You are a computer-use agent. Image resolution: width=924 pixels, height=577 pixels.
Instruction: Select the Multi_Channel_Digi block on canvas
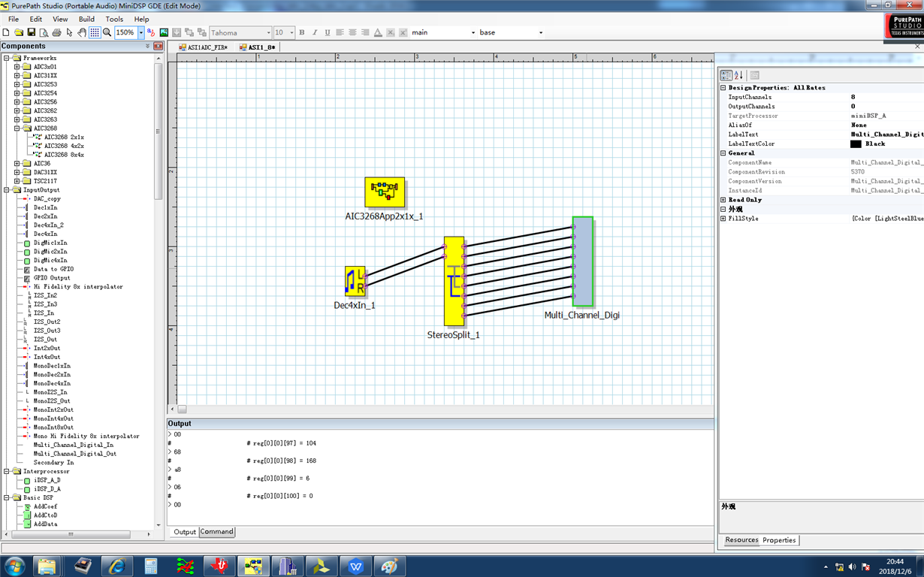[583, 261]
